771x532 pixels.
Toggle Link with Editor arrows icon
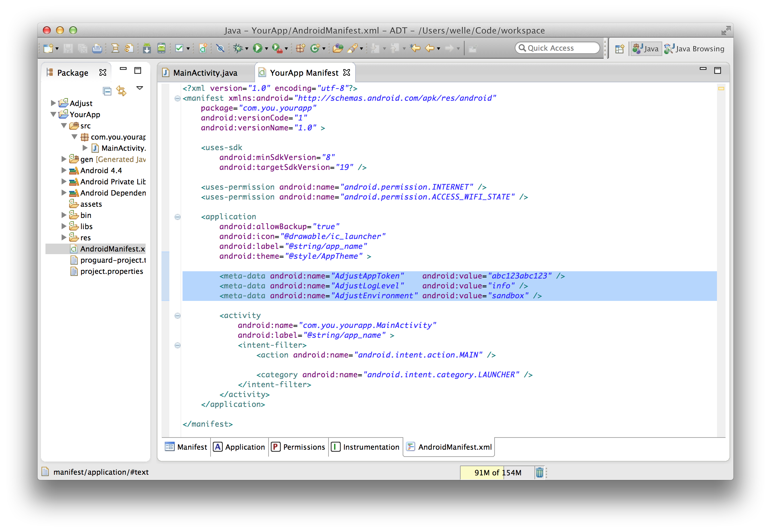pos(122,91)
